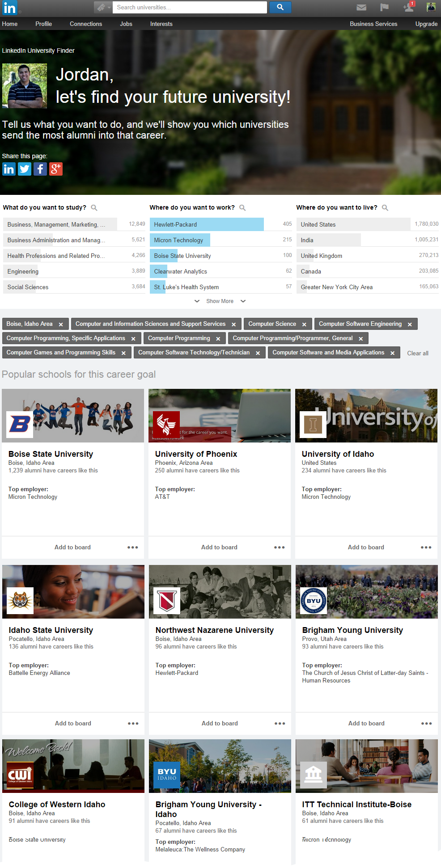Image resolution: width=441 pixels, height=868 pixels.
Task: Remove the Computer Software Engineering filter
Action: point(410,324)
